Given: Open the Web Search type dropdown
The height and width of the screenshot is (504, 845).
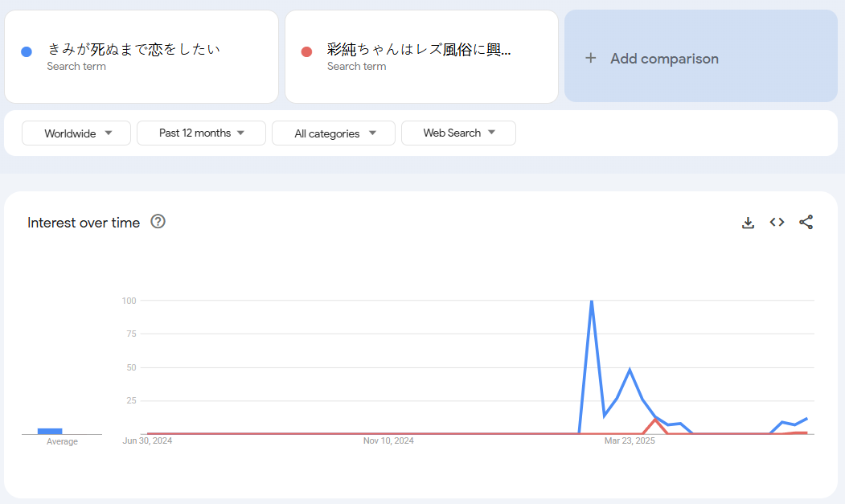Looking at the screenshot, I should [x=458, y=133].
